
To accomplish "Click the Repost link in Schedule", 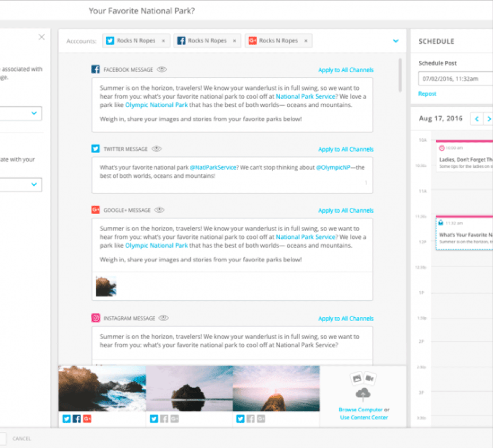I will pyautogui.click(x=427, y=94).
